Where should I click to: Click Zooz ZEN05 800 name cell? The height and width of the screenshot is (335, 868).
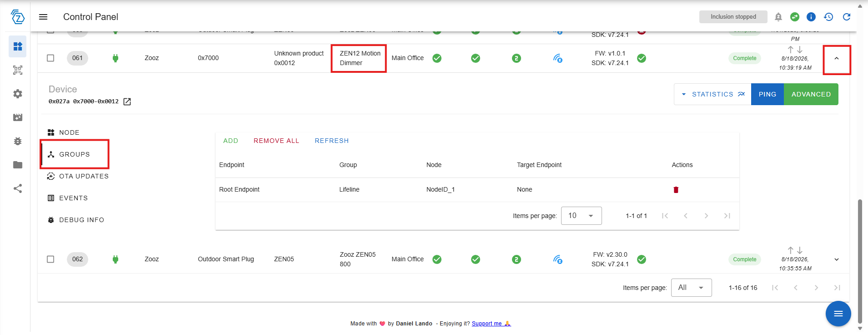click(358, 259)
